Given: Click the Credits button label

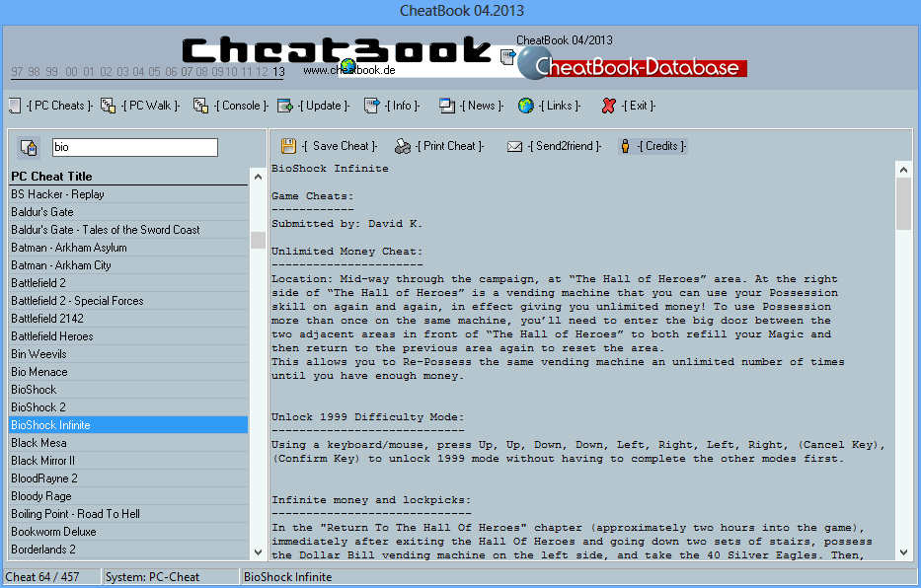Looking at the screenshot, I should pos(661,146).
